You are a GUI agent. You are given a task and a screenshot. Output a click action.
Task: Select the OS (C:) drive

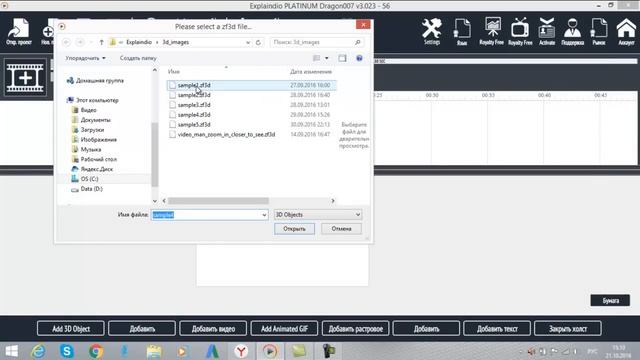coord(84,179)
